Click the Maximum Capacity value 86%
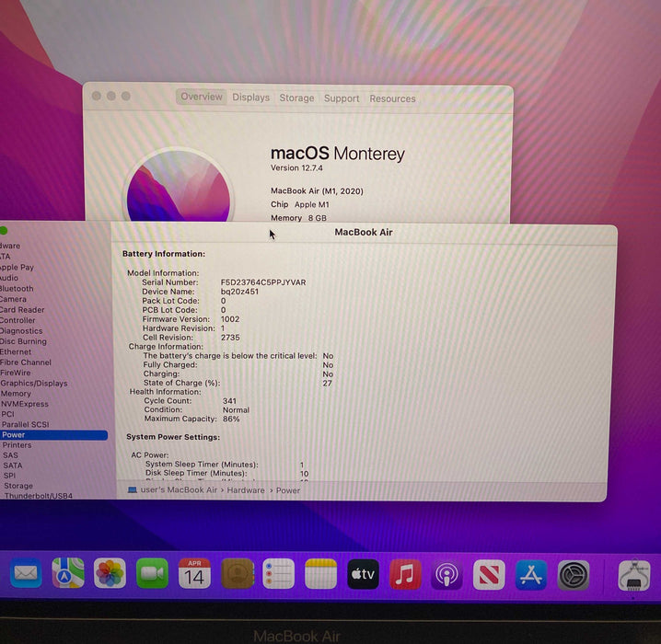Image resolution: width=661 pixels, height=644 pixels. click(x=231, y=419)
